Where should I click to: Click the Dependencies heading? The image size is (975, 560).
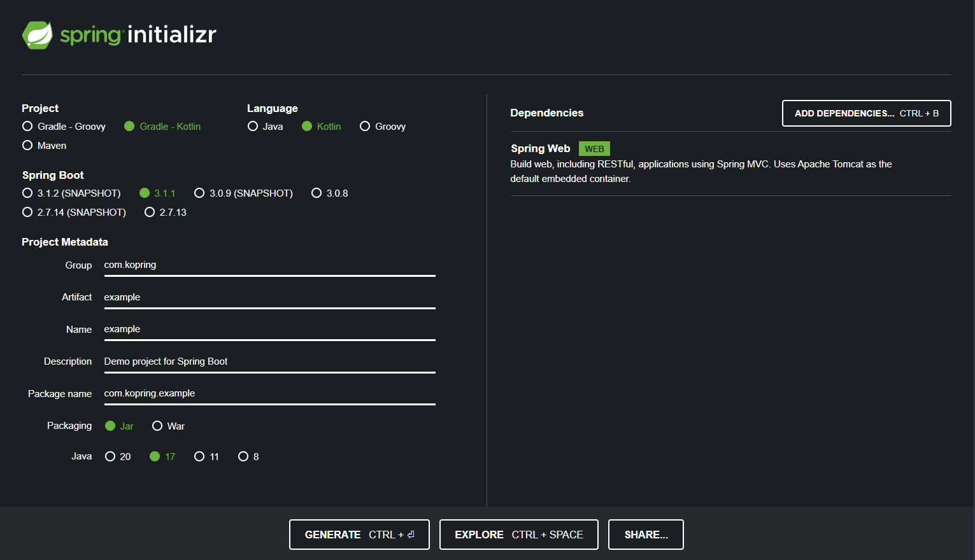(547, 113)
